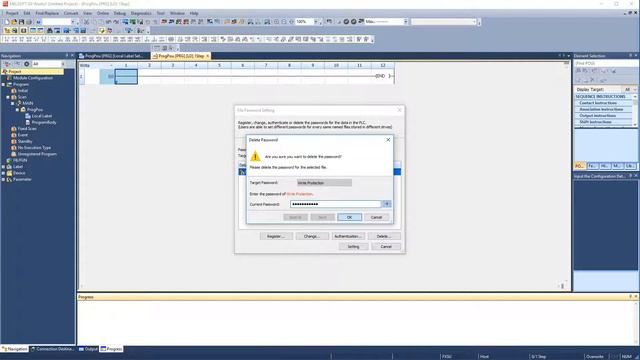Open the Project menu
Viewport: 640px width, 360px height.
coord(12,13)
